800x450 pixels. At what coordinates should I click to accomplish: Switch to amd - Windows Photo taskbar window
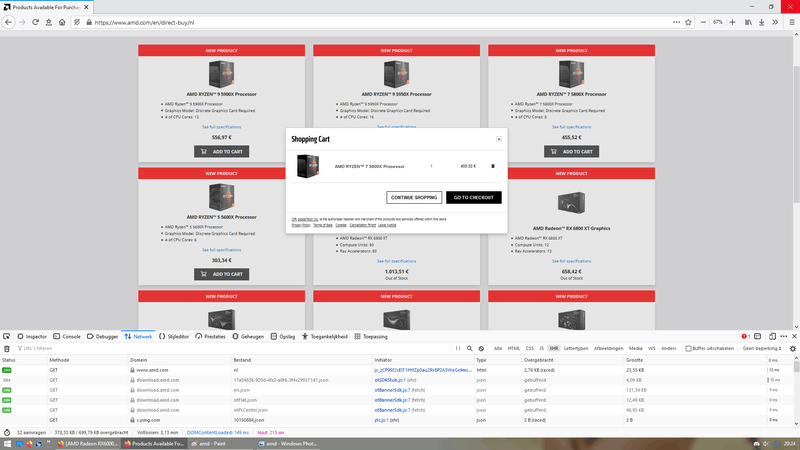tap(287, 444)
